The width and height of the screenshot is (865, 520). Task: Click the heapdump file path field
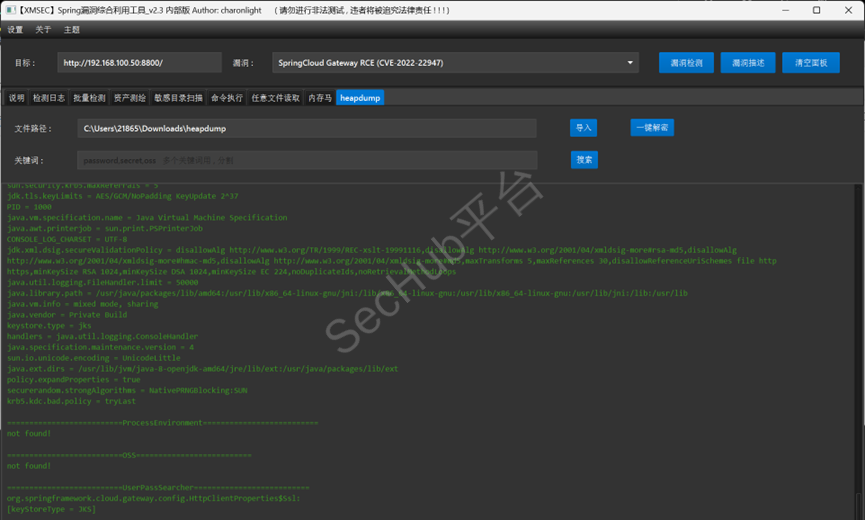(307, 128)
